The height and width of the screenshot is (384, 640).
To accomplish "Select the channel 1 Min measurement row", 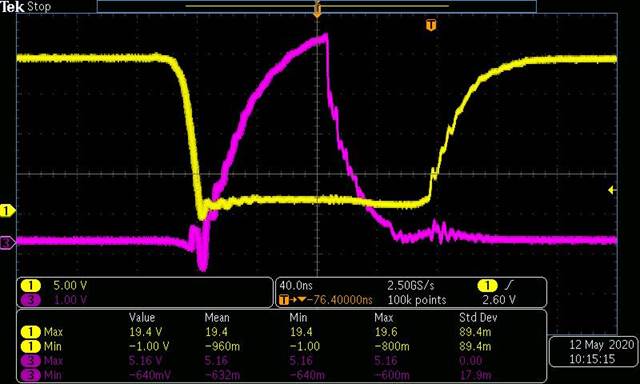I will [x=281, y=346].
